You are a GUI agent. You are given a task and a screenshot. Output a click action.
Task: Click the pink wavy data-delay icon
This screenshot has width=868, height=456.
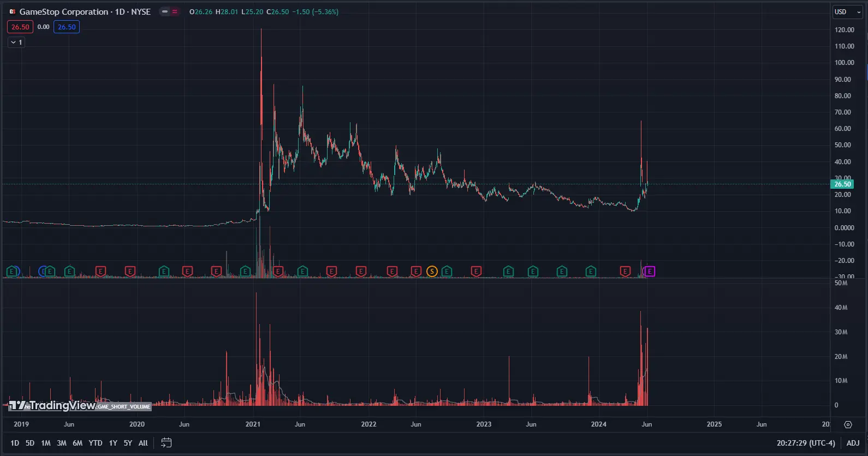click(175, 11)
